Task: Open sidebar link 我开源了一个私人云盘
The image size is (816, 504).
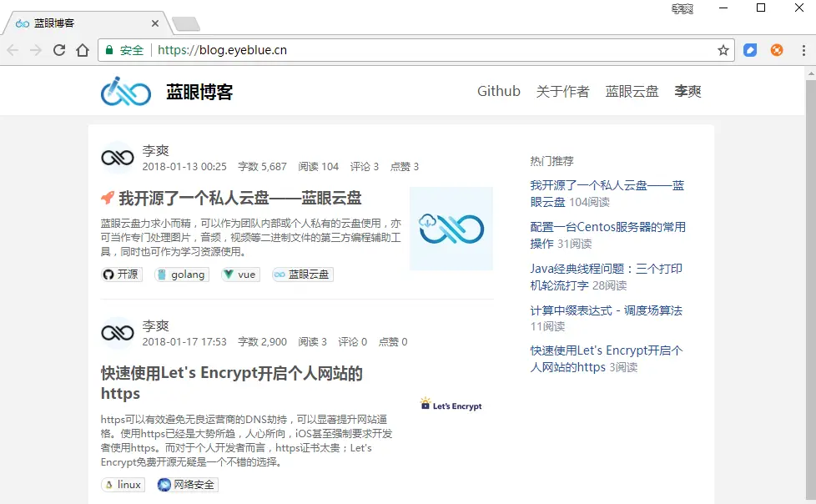Action: 607,193
